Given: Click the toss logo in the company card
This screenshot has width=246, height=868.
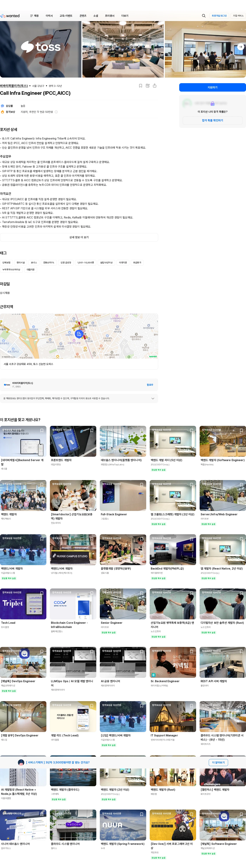Looking at the screenshot, I should pyautogui.click(x=7, y=385).
